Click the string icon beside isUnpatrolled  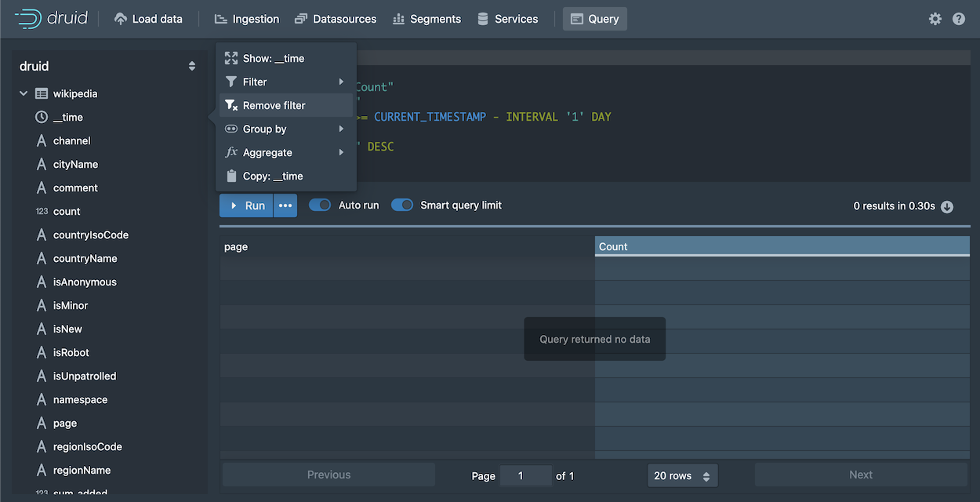click(x=42, y=376)
